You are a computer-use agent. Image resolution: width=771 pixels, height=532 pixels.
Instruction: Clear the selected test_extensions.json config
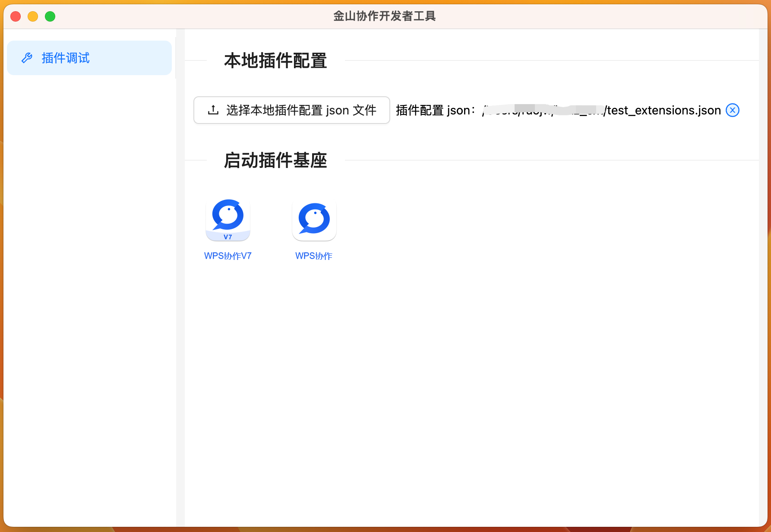coord(732,110)
